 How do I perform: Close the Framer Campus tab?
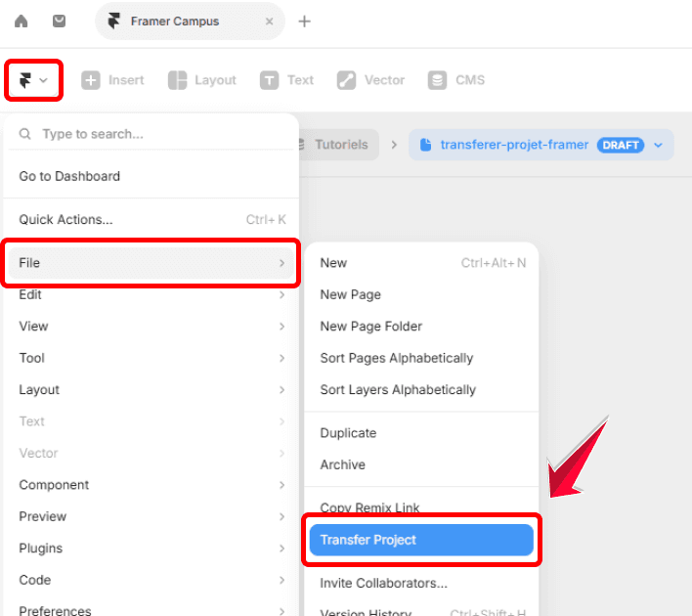[269, 22]
